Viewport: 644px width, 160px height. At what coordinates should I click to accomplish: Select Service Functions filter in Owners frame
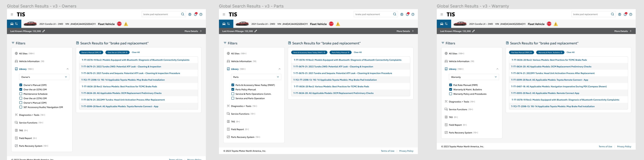29,123
